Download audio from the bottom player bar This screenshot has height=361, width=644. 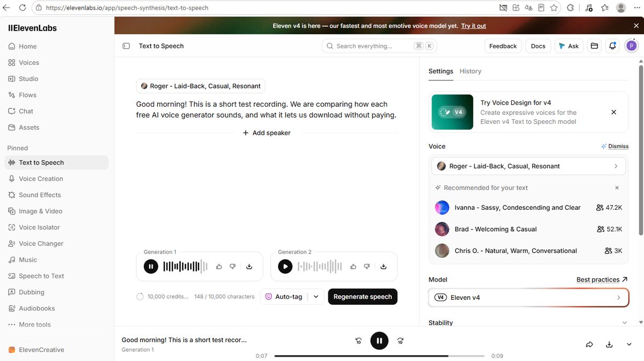[x=609, y=344]
